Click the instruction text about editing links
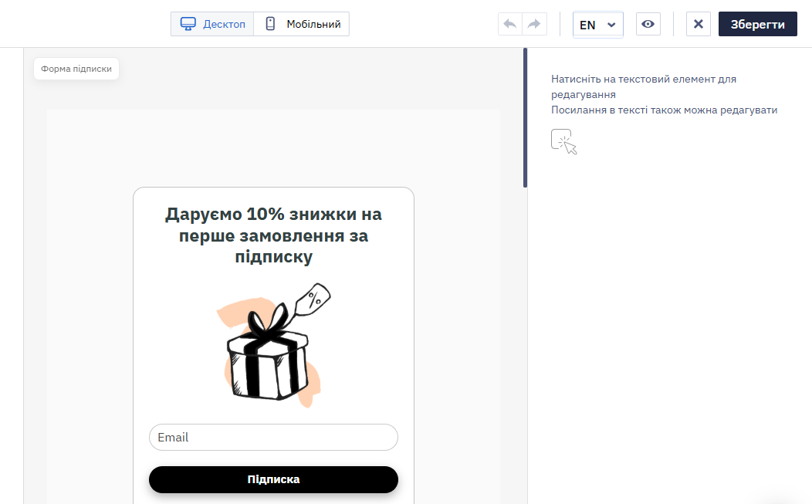The image size is (812, 504). pos(664,110)
